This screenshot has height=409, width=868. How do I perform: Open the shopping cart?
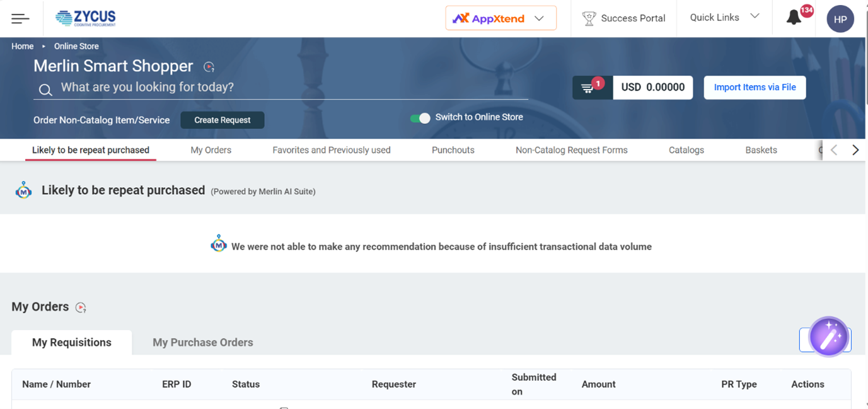point(591,88)
